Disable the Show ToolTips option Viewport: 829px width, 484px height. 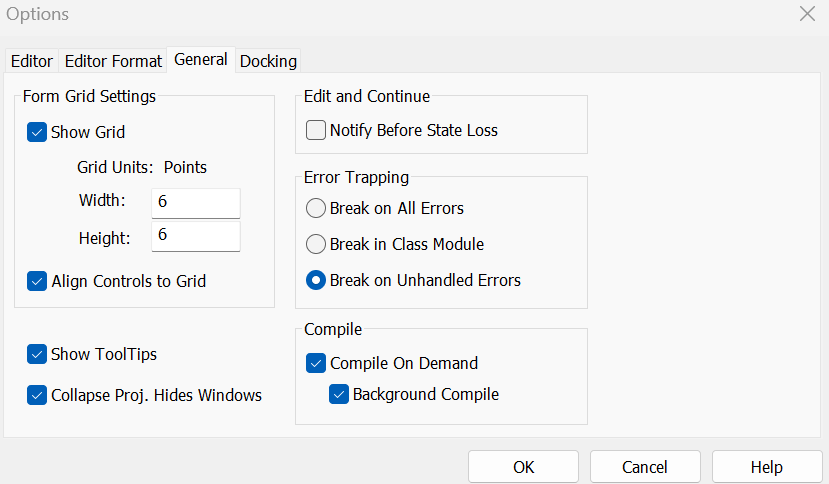click(x=38, y=354)
